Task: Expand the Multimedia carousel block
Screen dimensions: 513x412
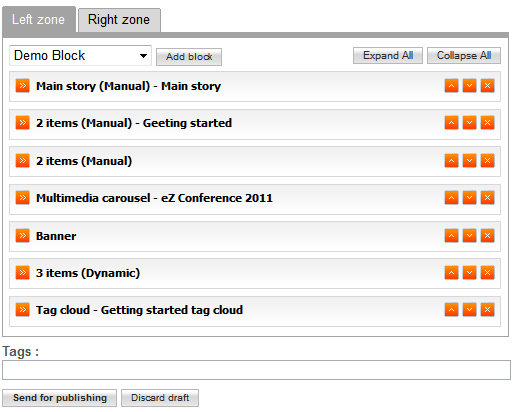Action: (22, 198)
